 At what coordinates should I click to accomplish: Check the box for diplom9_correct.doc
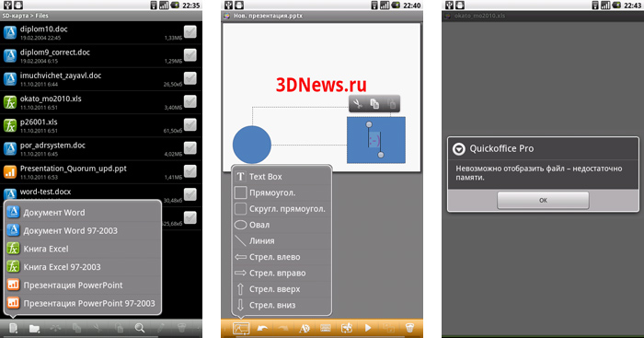pos(190,55)
